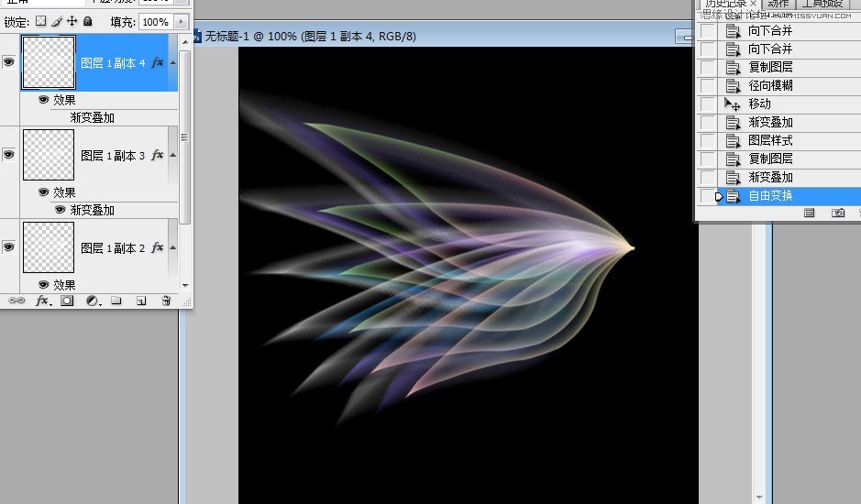Toggle visibility of 图层 1 副本 3

click(9, 155)
